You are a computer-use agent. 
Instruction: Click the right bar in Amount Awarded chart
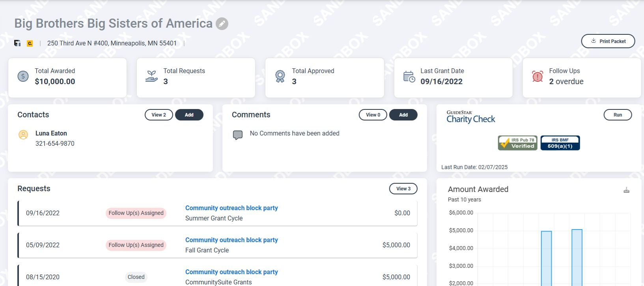coord(577,258)
